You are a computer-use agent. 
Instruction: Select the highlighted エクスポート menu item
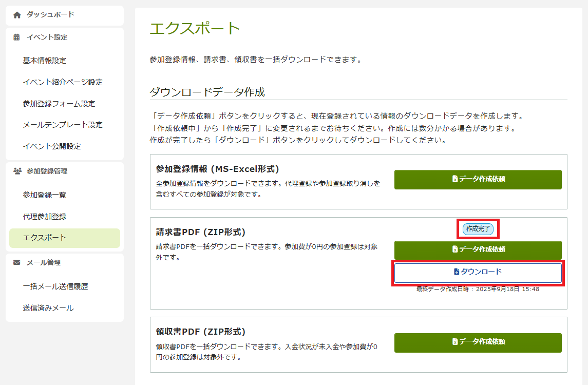tap(45, 238)
